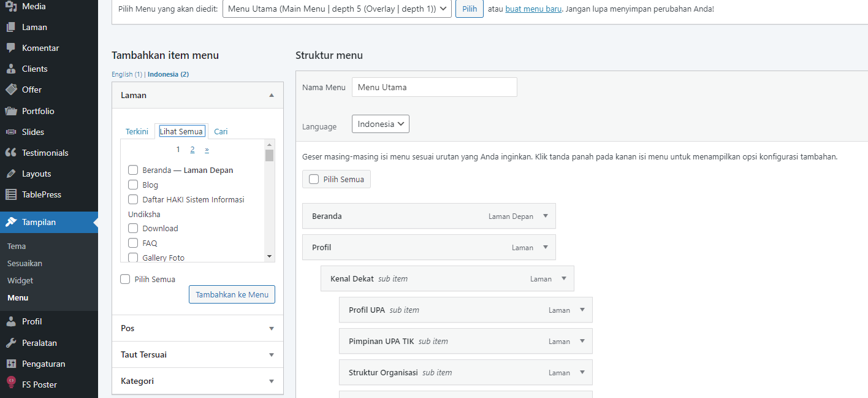Click the page list scrollbar thumb
The image size is (868, 398).
point(269,155)
